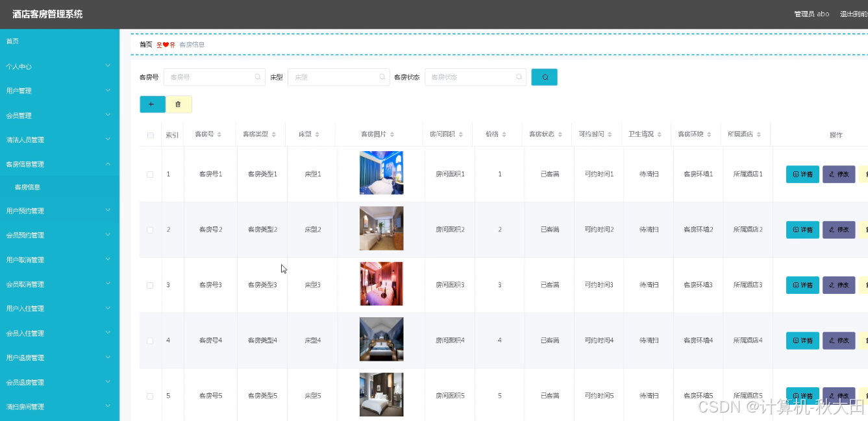The width and height of the screenshot is (868, 421).
Task: Expand the 会员入住管理 sidebar menu
Action: pos(60,333)
